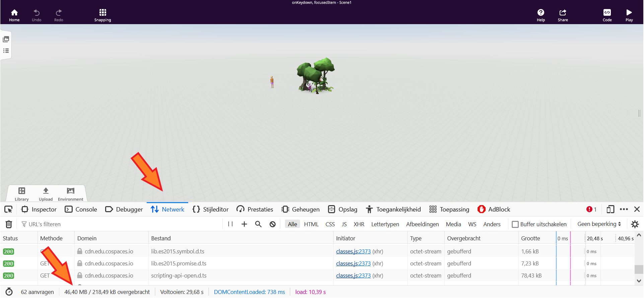Click the Upload icon
The height and width of the screenshot is (303, 644).
click(x=46, y=194)
